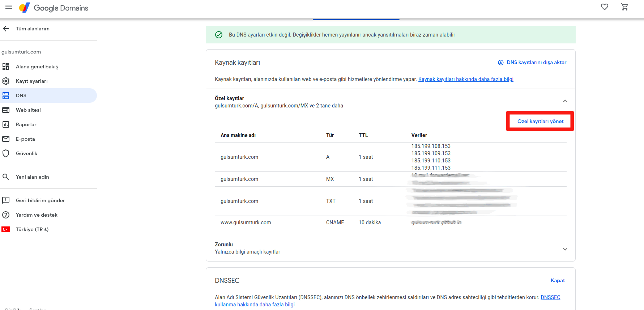The width and height of the screenshot is (644, 310).
Task: Click the CNAME record type cell
Action: point(335,222)
